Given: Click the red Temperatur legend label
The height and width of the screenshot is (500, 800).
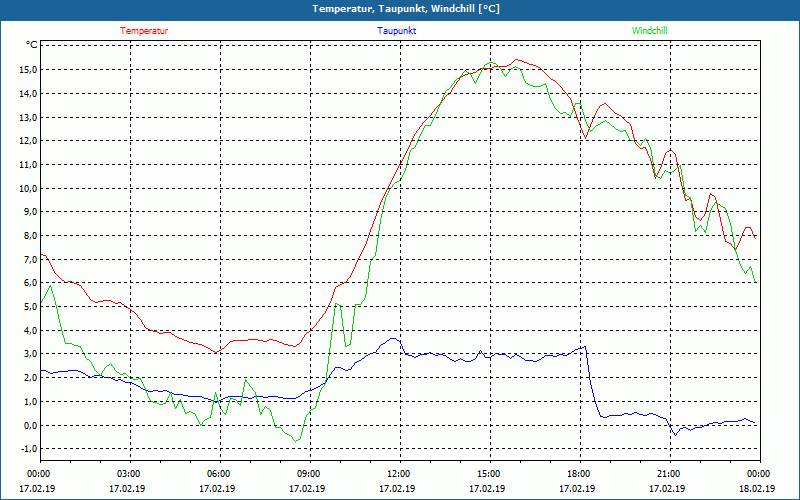Looking at the screenshot, I should pos(144,31).
